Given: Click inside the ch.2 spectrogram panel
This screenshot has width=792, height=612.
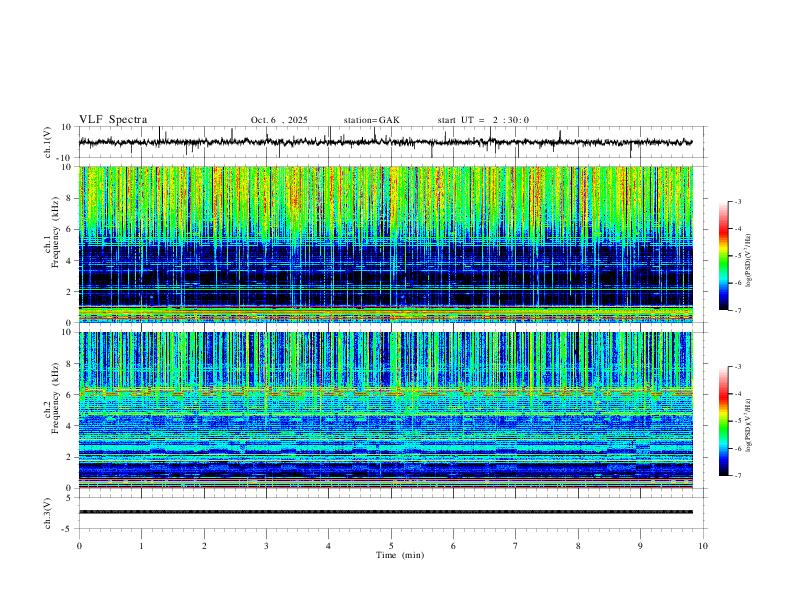Looking at the screenshot, I should [385, 410].
